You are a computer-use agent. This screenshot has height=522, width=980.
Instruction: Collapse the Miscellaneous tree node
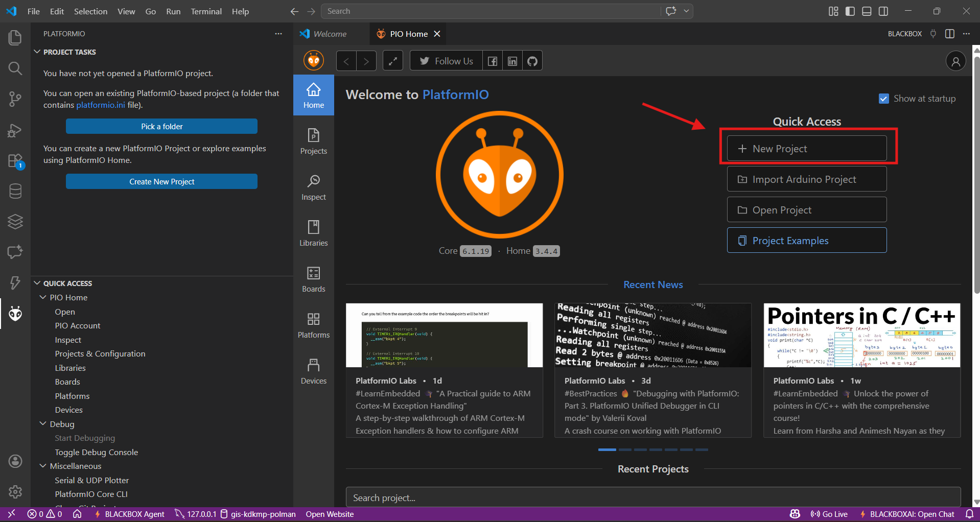click(43, 466)
